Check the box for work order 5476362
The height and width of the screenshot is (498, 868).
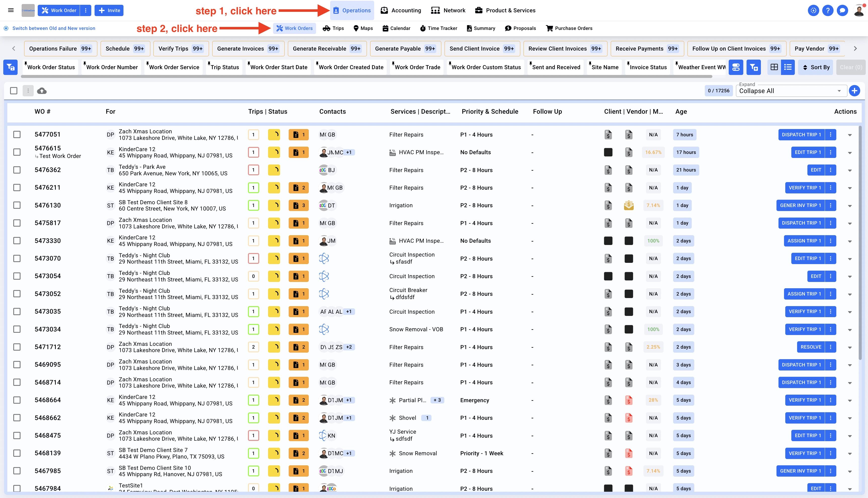coord(17,170)
